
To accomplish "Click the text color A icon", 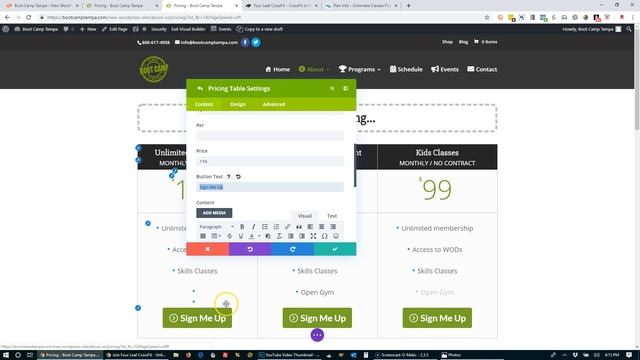I will point(251,236).
